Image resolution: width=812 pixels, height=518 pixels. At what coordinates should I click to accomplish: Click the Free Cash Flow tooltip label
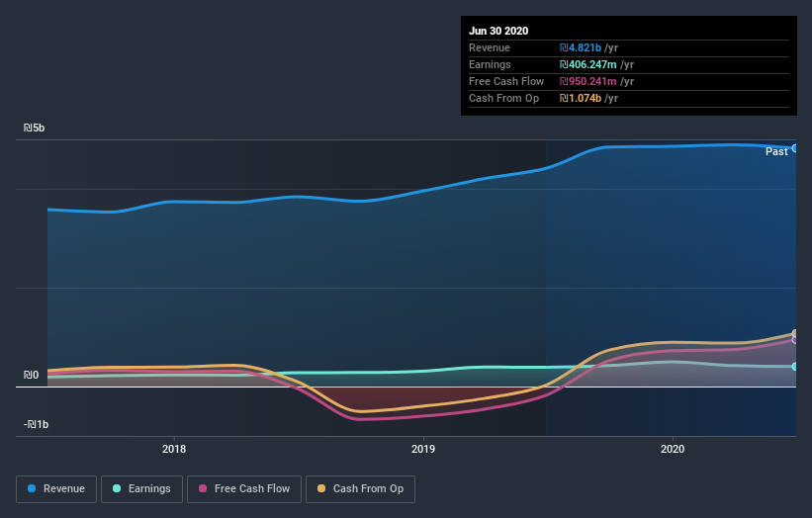pos(506,81)
